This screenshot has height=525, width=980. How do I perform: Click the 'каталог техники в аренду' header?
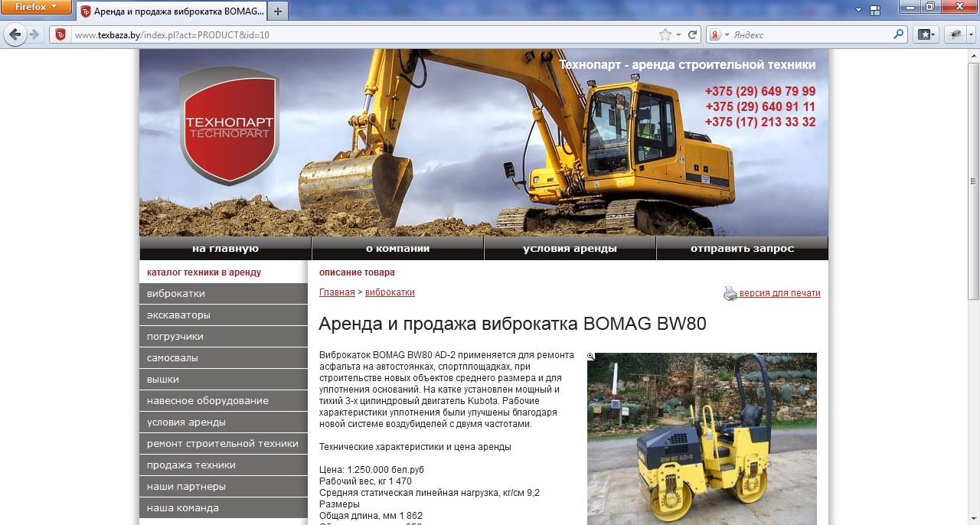point(204,272)
